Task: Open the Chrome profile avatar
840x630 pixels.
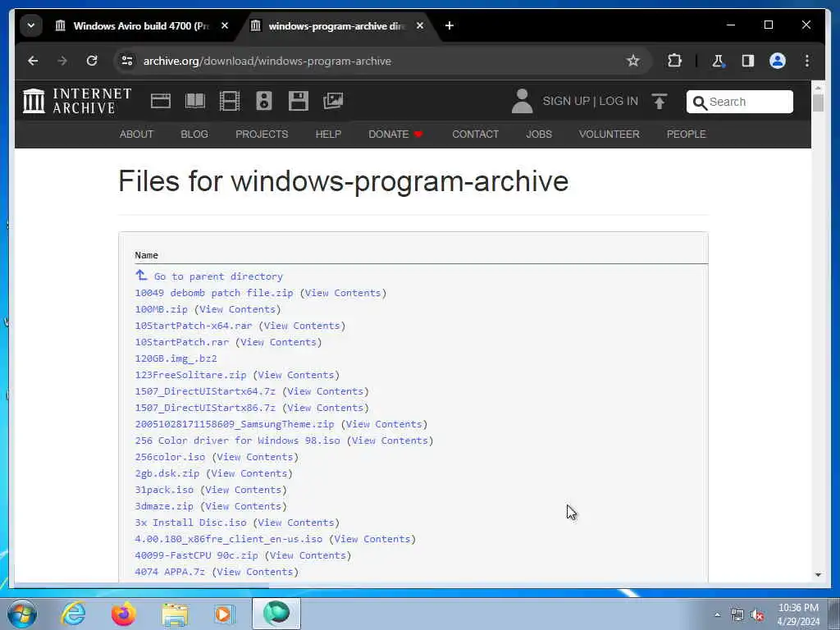Action: (x=778, y=61)
